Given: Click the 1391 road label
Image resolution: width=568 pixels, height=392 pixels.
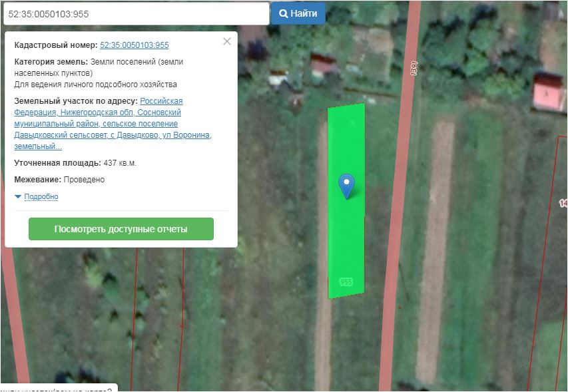Looking at the screenshot, I should [x=414, y=68].
